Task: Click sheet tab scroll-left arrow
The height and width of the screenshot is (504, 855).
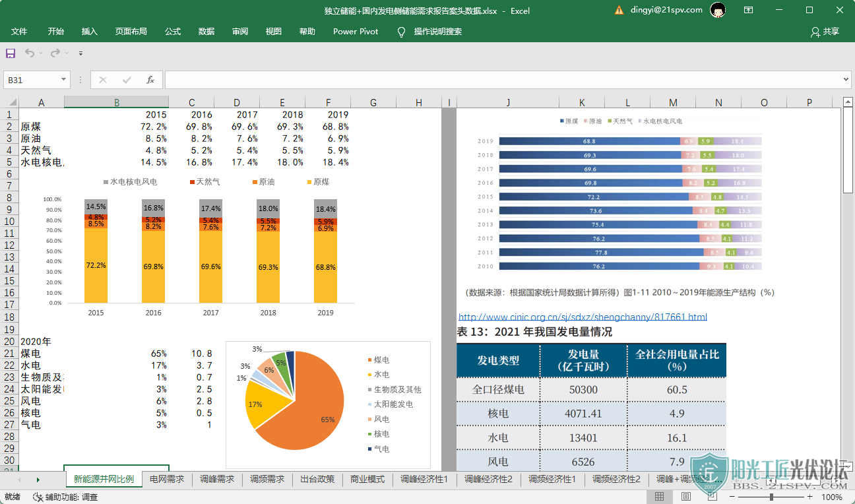Action: click(x=19, y=480)
